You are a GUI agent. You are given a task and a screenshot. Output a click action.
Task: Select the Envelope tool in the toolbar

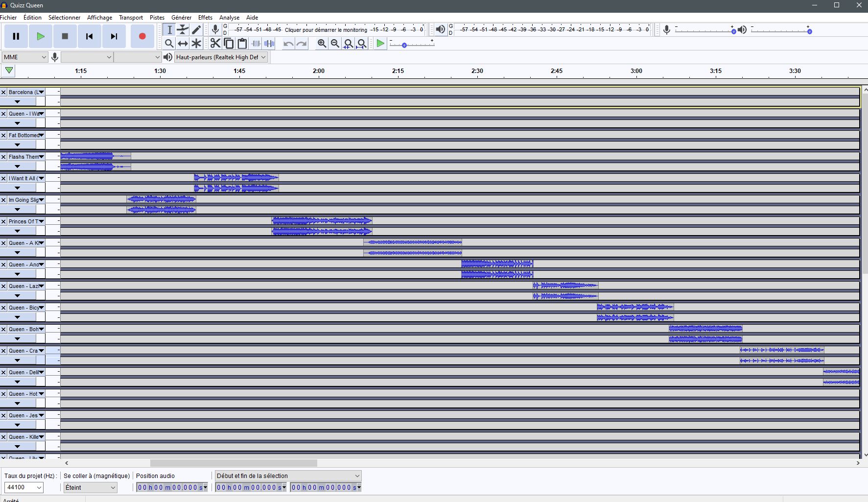[183, 30]
